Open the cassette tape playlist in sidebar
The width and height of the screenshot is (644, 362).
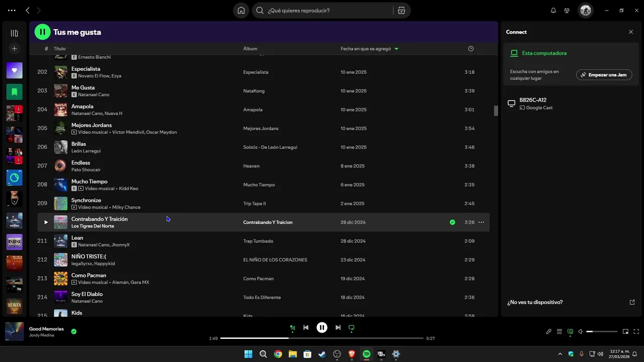coord(14,242)
